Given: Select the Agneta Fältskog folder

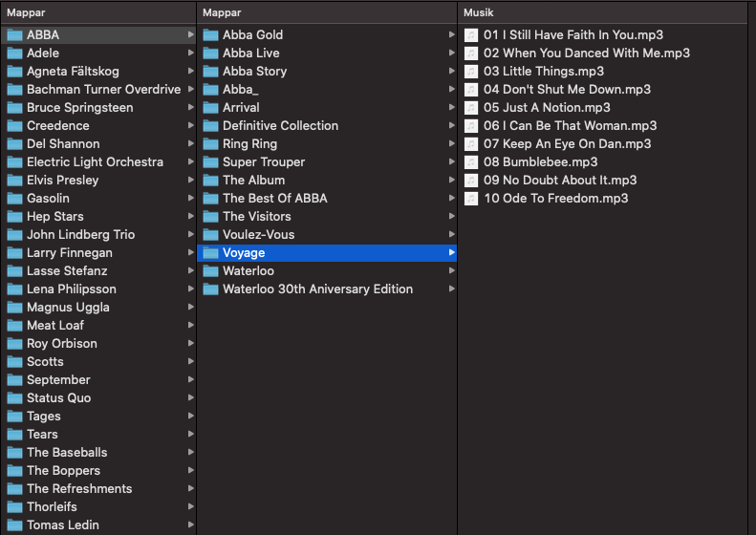Looking at the screenshot, I should tap(98, 72).
